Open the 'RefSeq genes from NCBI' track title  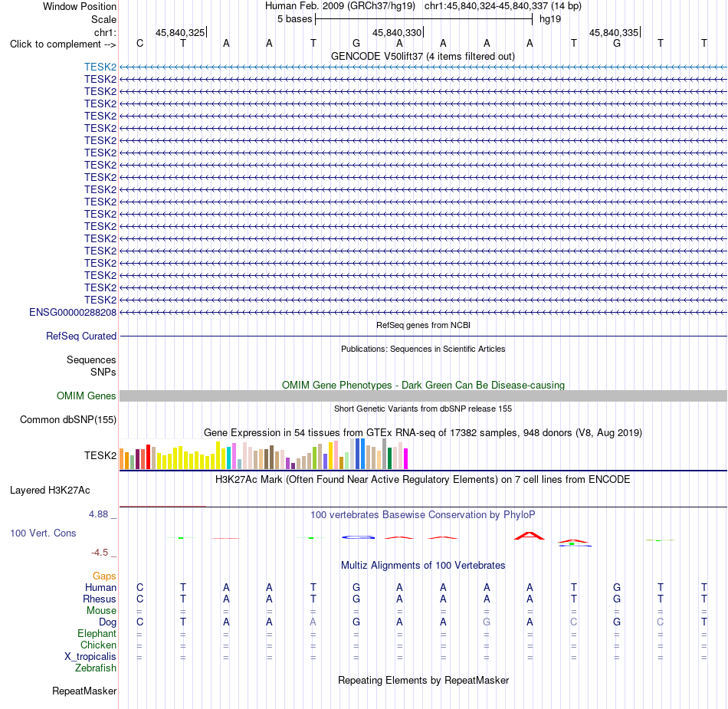(423, 325)
